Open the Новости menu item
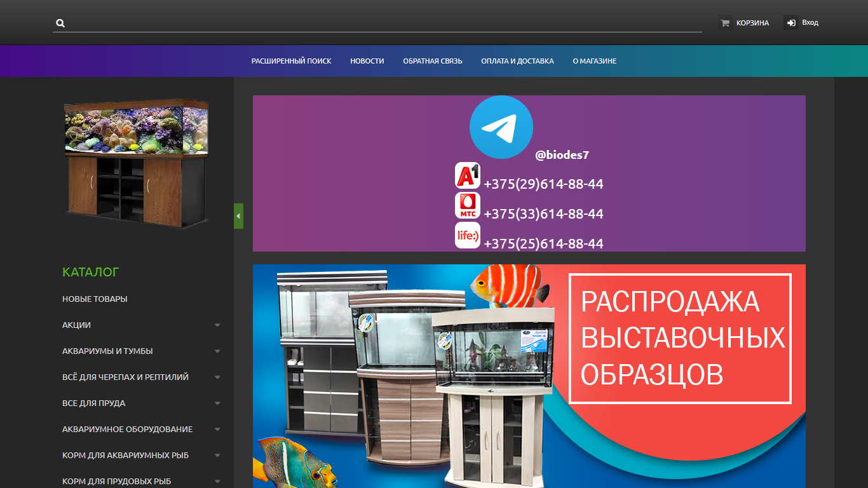This screenshot has width=868, height=488. [367, 61]
